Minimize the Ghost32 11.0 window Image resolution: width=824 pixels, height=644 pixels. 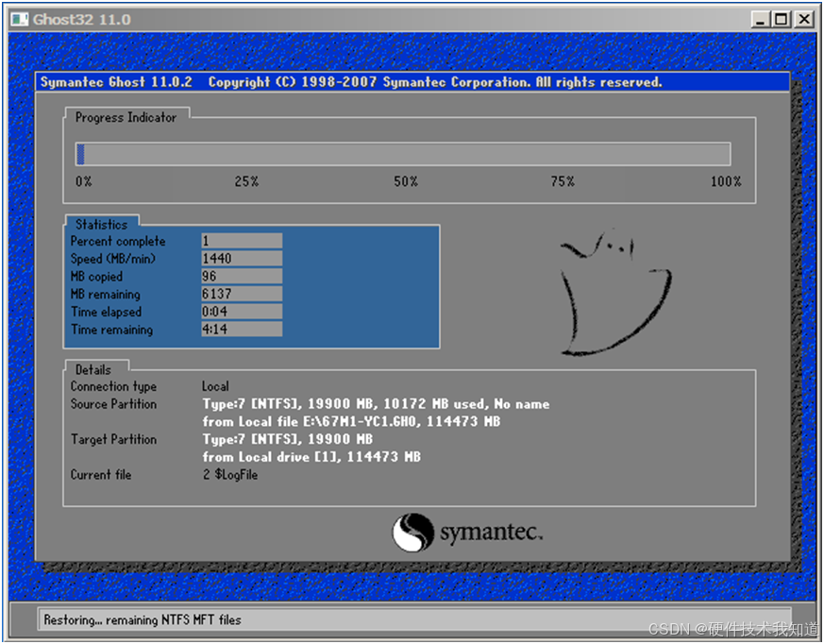pyautogui.click(x=761, y=20)
